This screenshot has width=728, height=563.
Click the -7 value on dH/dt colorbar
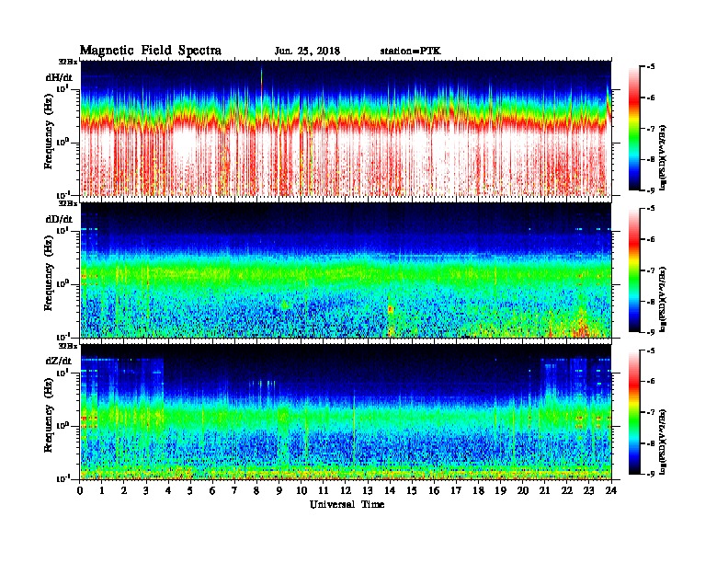651,128
